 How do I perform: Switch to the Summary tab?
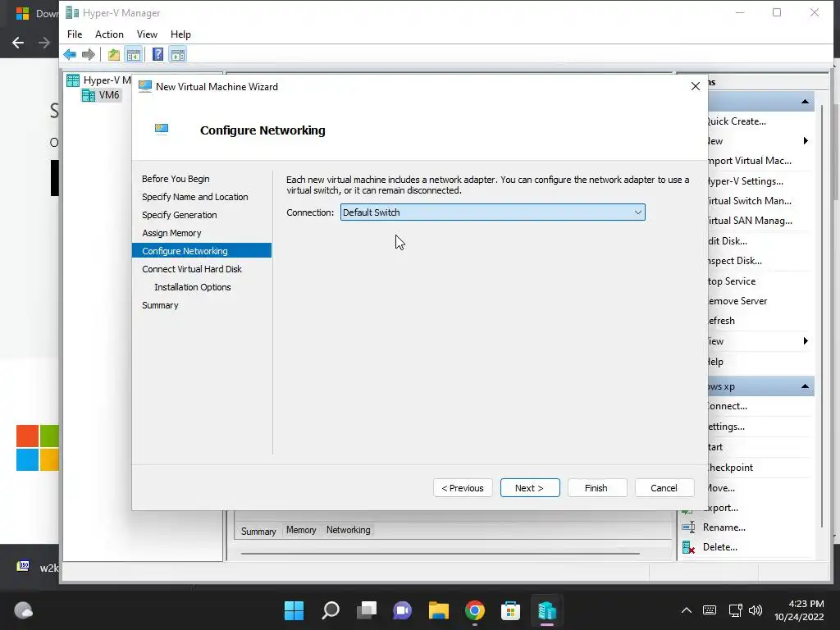258,531
